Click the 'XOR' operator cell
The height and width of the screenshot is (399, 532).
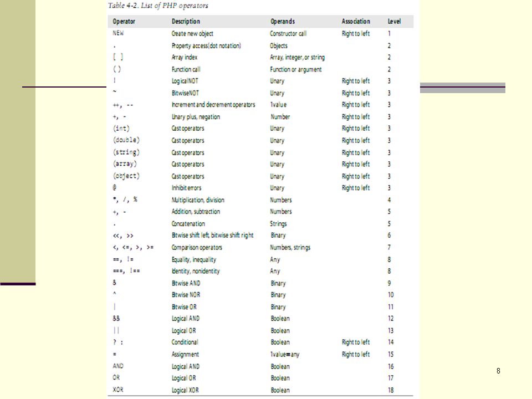(x=118, y=390)
